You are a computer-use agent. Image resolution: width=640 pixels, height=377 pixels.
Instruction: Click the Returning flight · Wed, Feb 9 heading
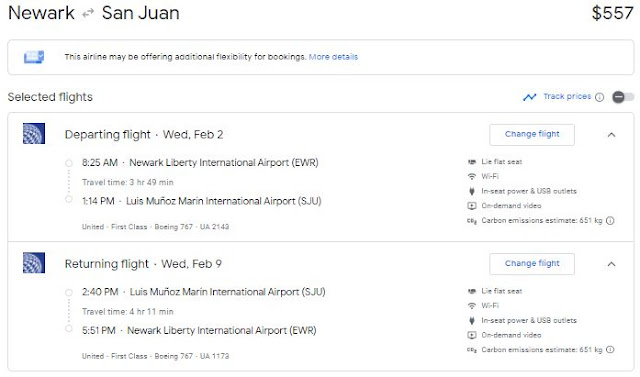[x=143, y=264]
